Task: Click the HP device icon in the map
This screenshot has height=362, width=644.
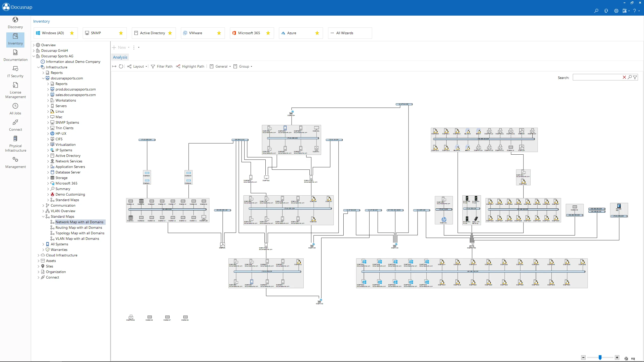Action: point(444,219)
